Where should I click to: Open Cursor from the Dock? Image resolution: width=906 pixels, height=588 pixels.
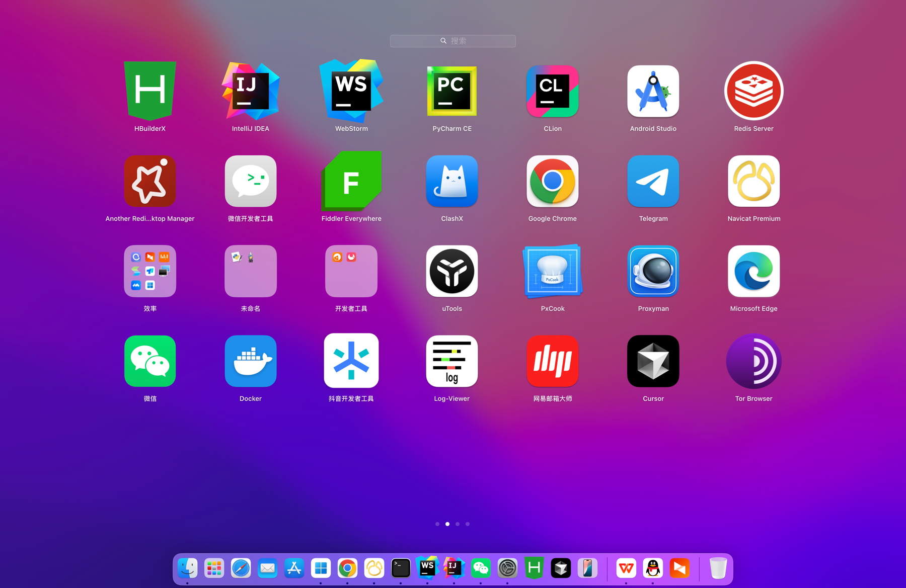(x=561, y=568)
